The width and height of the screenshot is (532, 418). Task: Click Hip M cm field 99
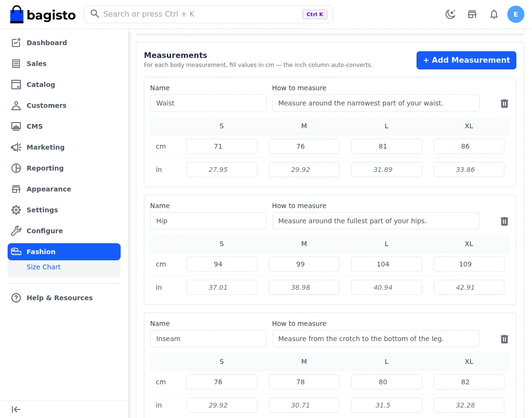pos(304,264)
